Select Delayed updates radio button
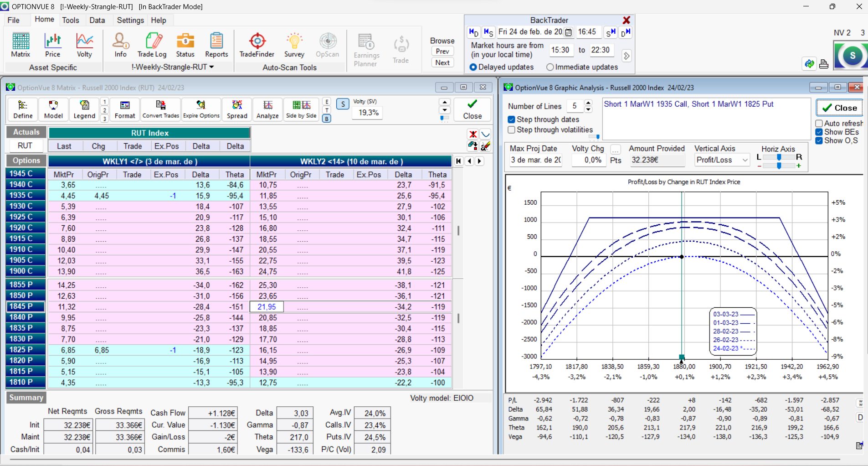Screen dimensions: 868x466 pos(473,67)
